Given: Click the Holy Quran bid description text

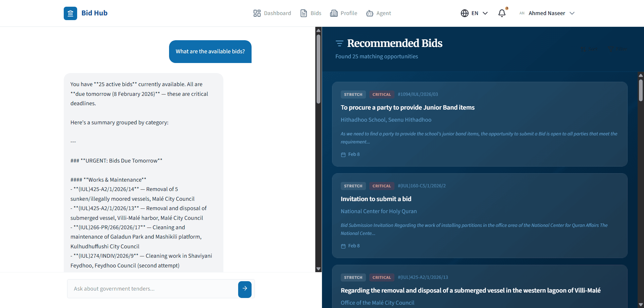Looking at the screenshot, I should (x=474, y=229).
